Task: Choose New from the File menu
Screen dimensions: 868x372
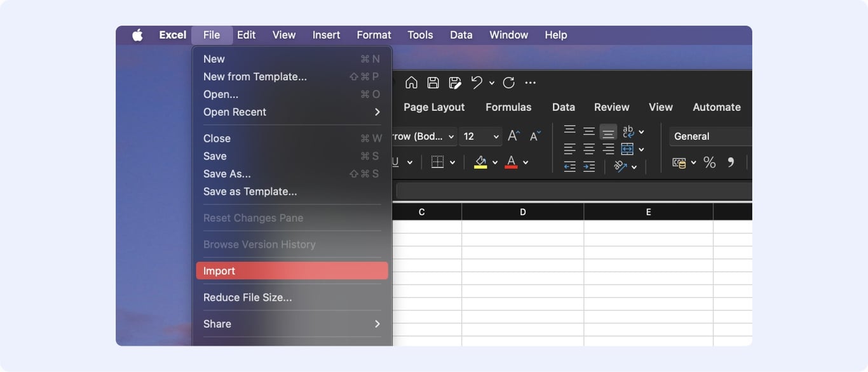Action: click(292, 59)
